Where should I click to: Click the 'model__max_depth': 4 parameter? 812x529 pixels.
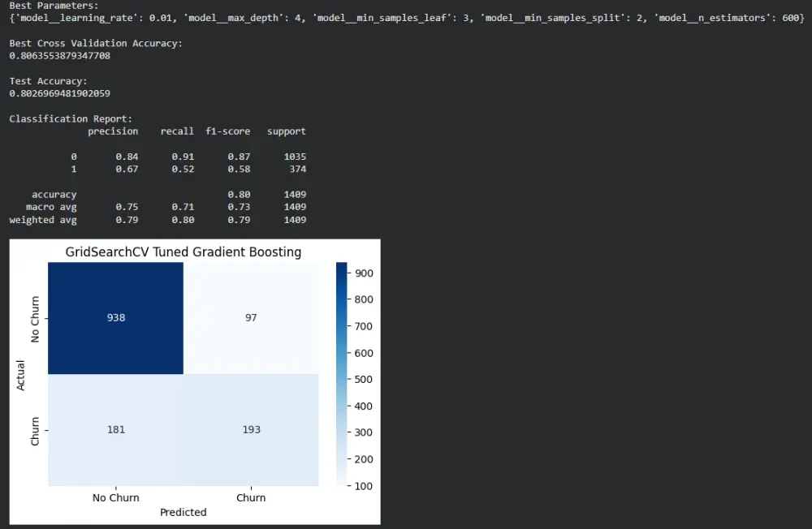pyautogui.click(x=243, y=18)
